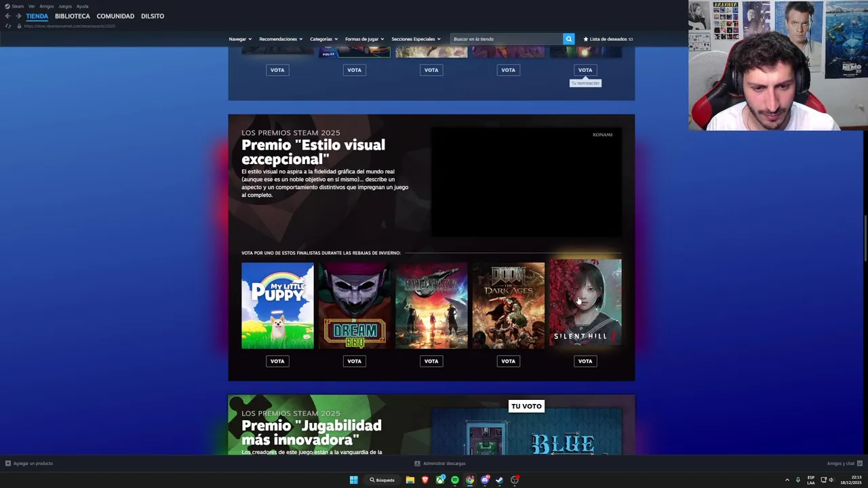This screenshot has width=868, height=488.
Task: Open the DILSITO profile tab
Action: [x=153, y=16]
